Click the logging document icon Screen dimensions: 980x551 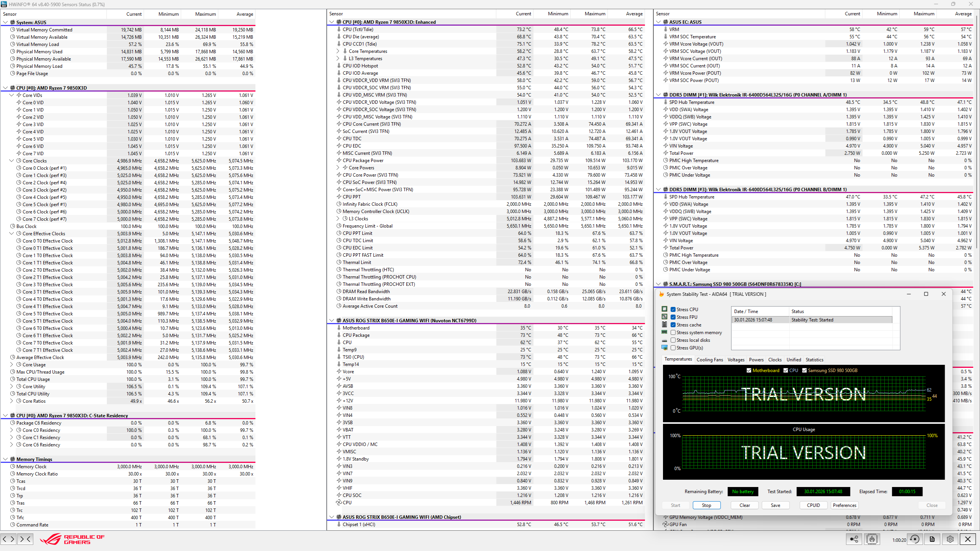(932, 539)
